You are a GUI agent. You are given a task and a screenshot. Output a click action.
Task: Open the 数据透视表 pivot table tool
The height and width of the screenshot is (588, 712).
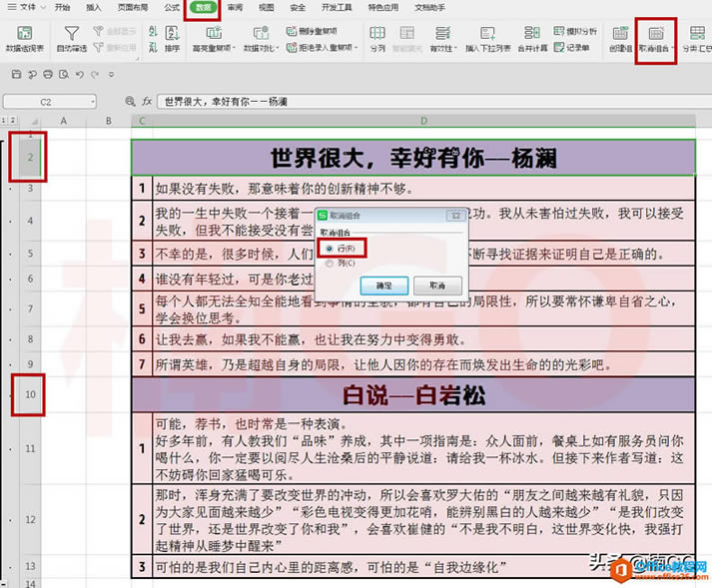24,39
